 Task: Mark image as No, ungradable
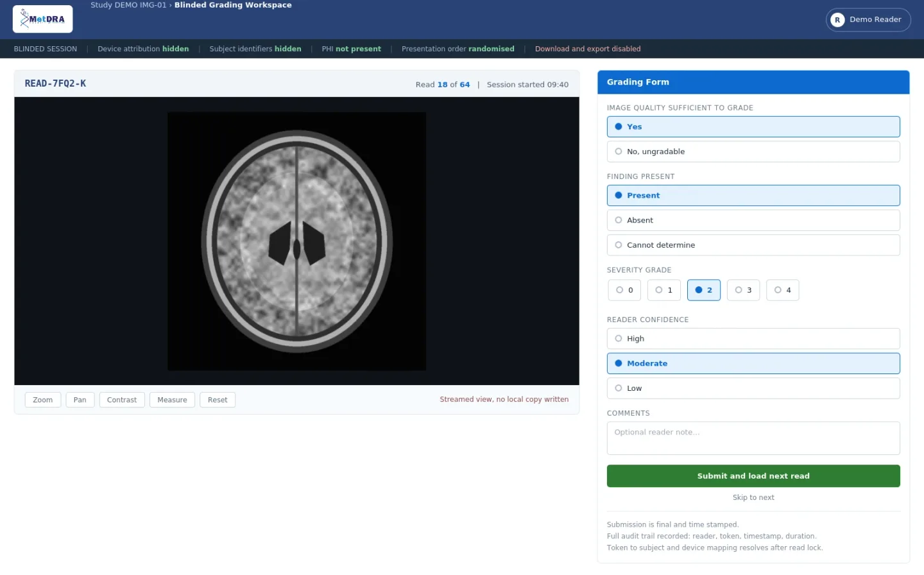(753, 151)
